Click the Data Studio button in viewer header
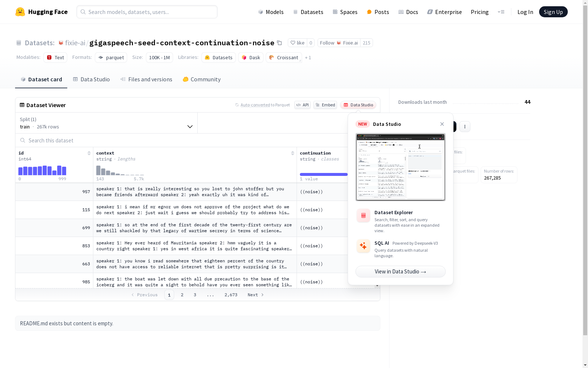 358,105
